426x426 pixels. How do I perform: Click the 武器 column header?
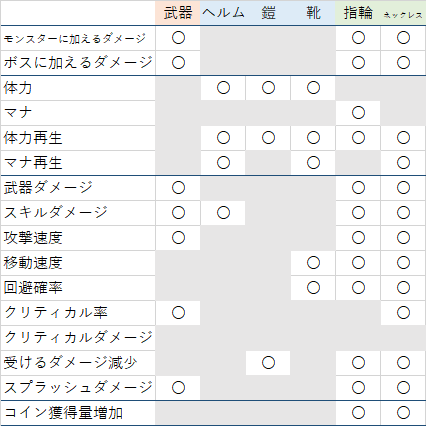pyautogui.click(x=178, y=13)
